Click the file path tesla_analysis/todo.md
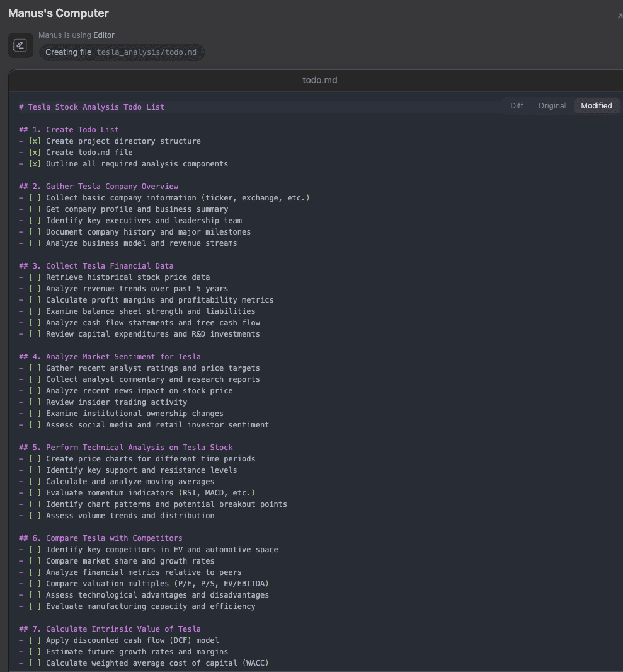The width and height of the screenshot is (623, 672). 146,52
